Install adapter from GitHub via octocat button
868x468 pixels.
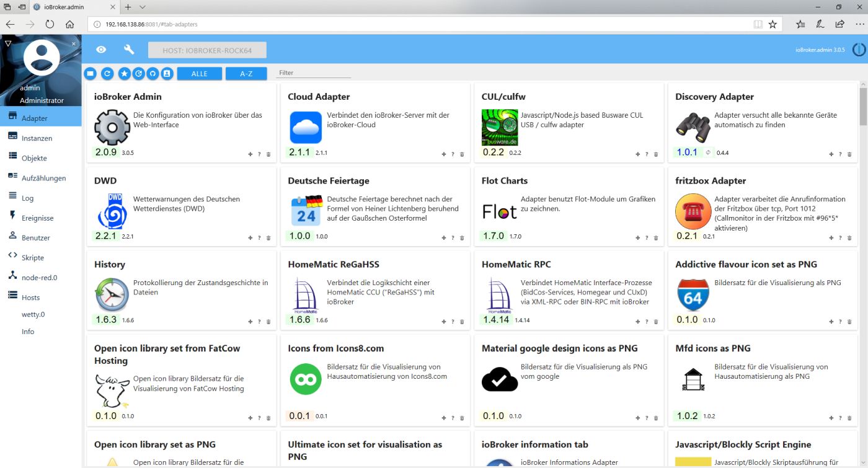click(x=153, y=73)
